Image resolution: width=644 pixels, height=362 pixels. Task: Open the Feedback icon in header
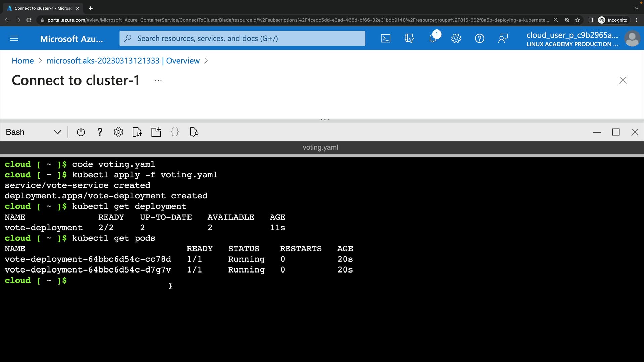(x=503, y=38)
